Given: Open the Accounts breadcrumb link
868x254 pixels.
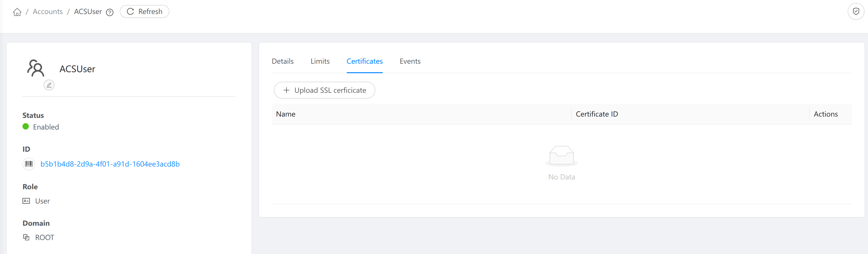Looking at the screenshot, I should 48,11.
